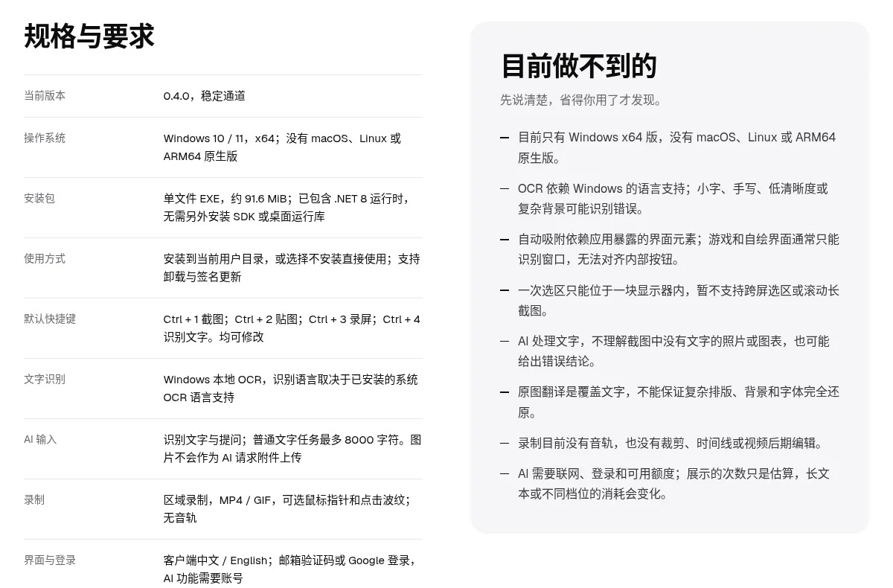The image size is (893, 588).
Task: Click the 目前做不到的 heading
Action: coord(578,66)
